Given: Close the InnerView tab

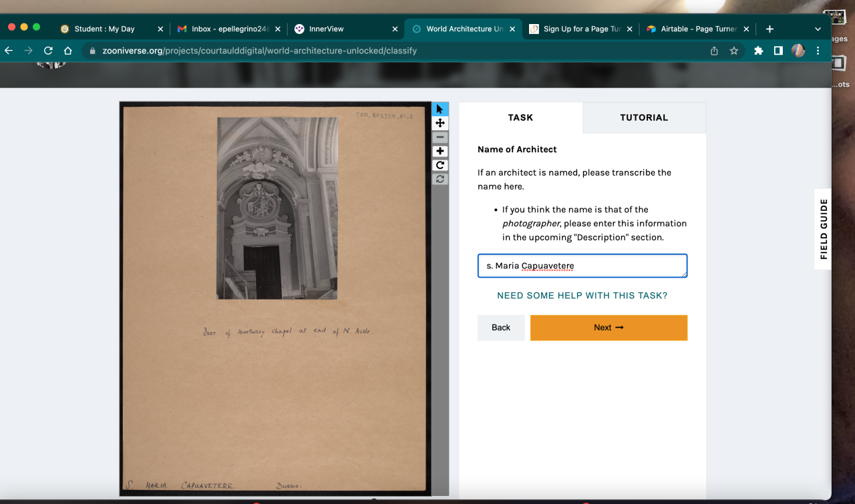Looking at the screenshot, I should pyautogui.click(x=395, y=29).
